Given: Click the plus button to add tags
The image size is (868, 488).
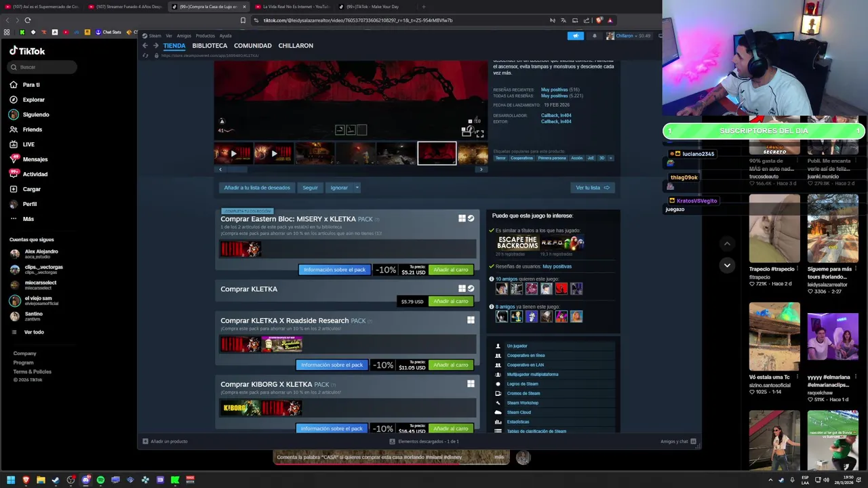Looking at the screenshot, I should point(610,158).
